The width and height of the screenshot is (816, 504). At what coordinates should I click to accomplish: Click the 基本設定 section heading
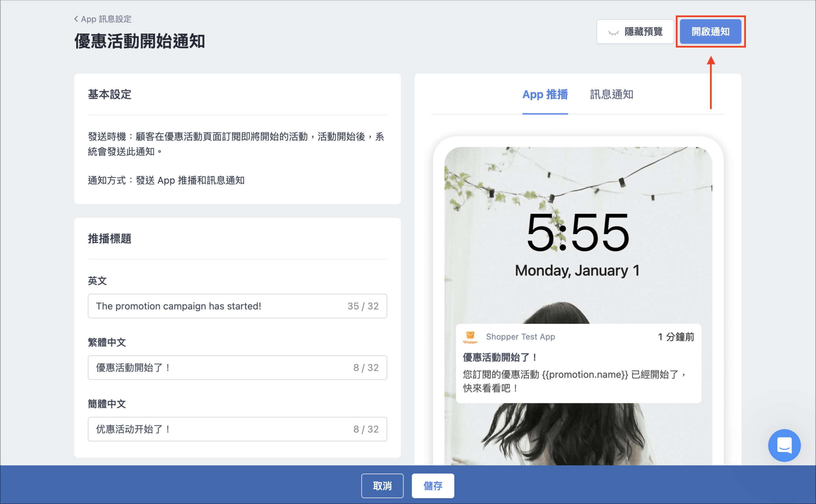tap(110, 94)
